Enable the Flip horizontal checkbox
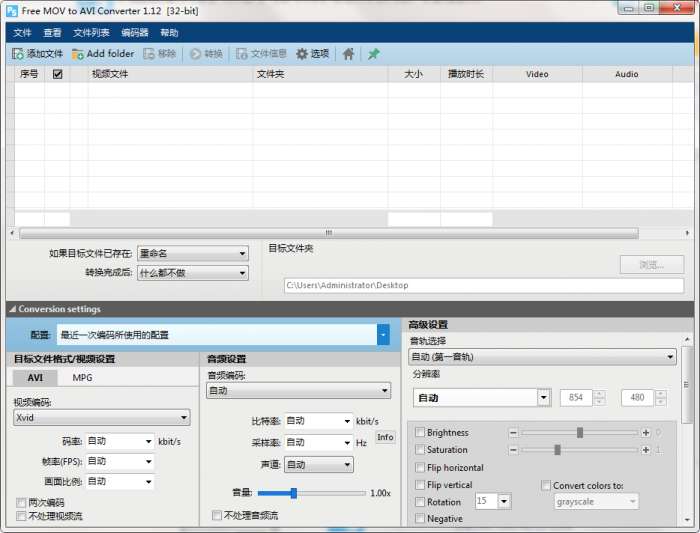Viewport: 700px width, 533px height. (420, 468)
